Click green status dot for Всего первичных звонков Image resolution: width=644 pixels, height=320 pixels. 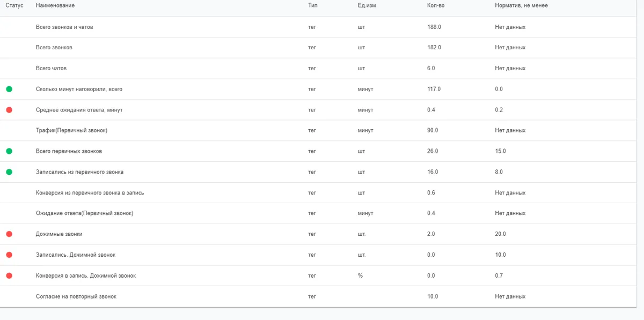click(x=9, y=151)
